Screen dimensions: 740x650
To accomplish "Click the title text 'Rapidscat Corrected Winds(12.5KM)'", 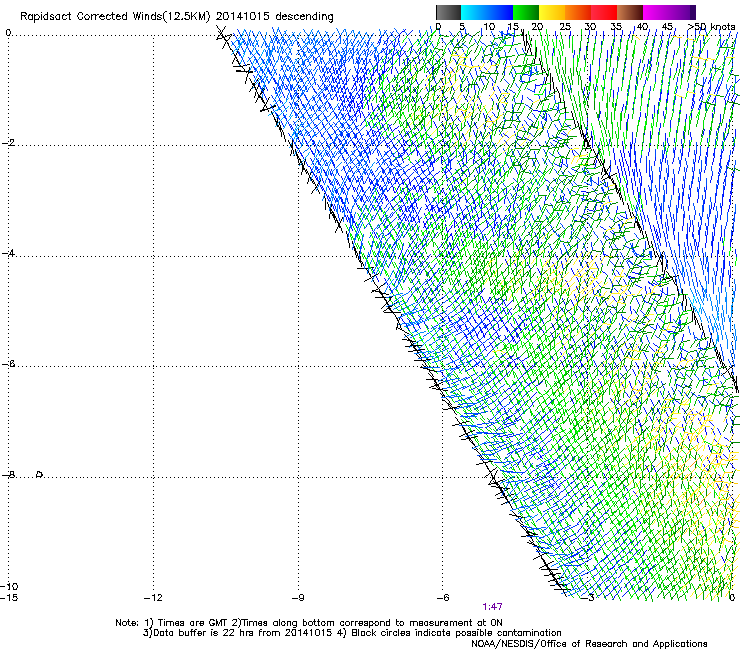I will pyautogui.click(x=115, y=16).
